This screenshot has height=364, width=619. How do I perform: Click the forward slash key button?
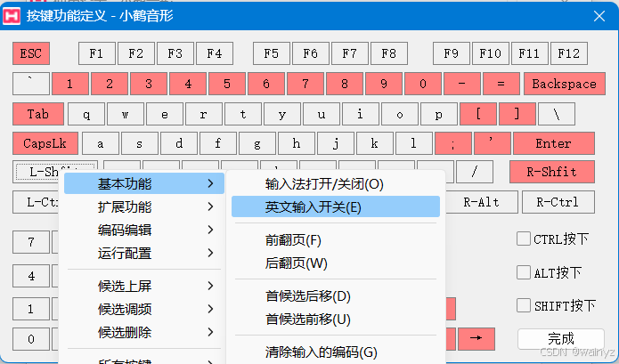click(x=475, y=172)
